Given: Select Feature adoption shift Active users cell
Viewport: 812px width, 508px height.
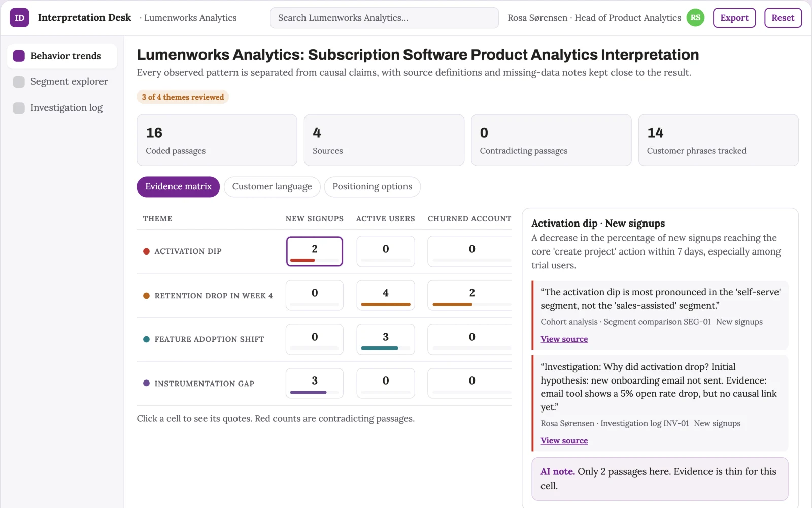Looking at the screenshot, I should click(x=386, y=339).
